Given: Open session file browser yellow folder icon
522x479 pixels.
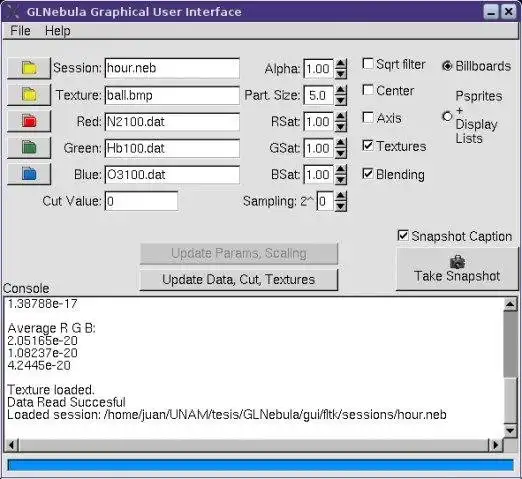Looking at the screenshot, I should pyautogui.click(x=29, y=68).
